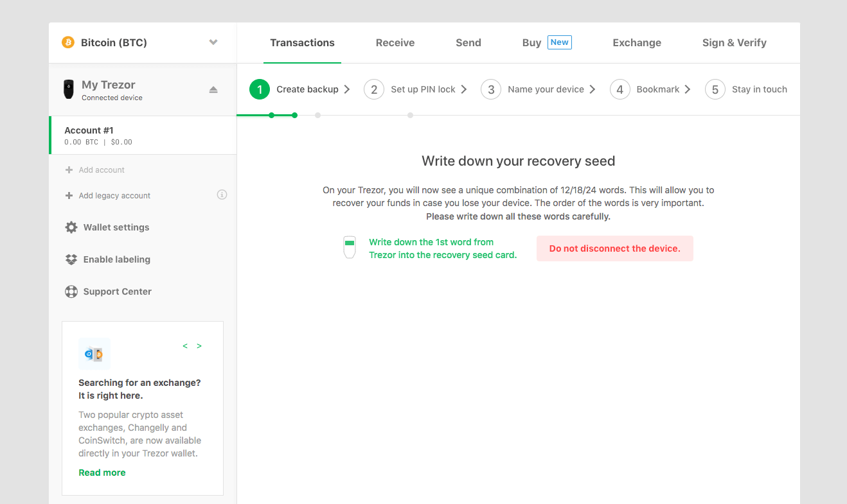
Task: Click the green Write down the 1st word instruction
Action: point(443,248)
